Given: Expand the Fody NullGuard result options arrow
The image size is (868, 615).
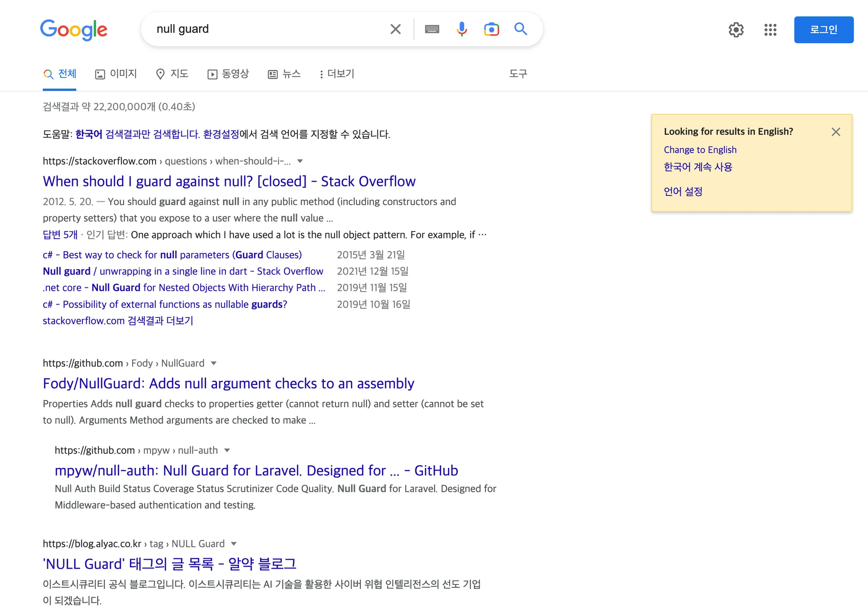Looking at the screenshot, I should [214, 363].
